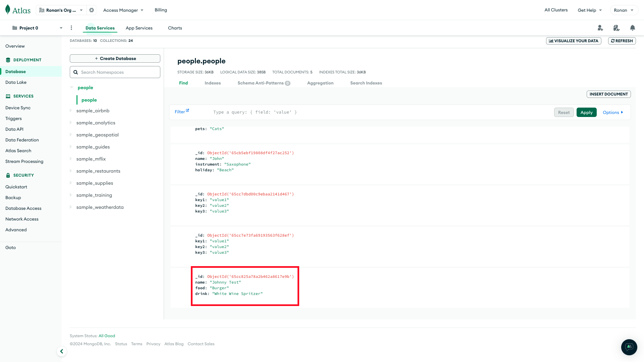
Task: Click the filter query input
Action: 381,112
